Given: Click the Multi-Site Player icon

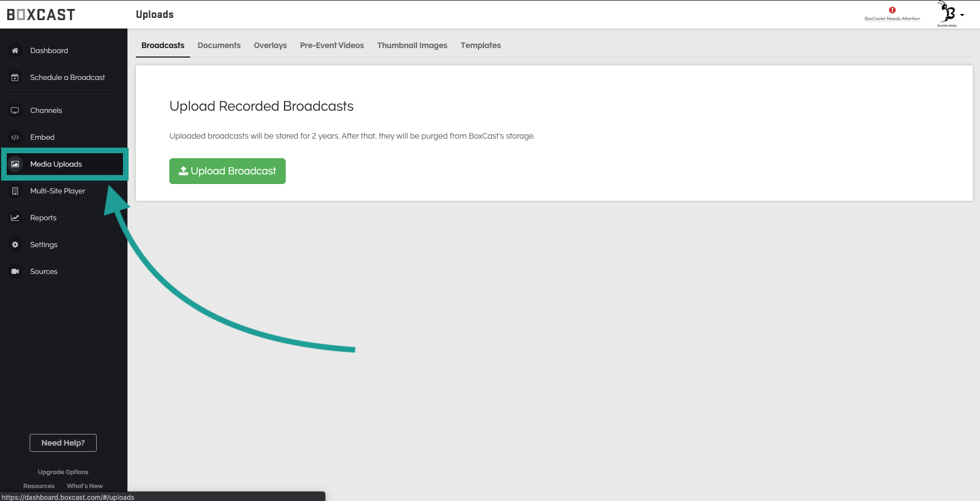Looking at the screenshot, I should [15, 191].
